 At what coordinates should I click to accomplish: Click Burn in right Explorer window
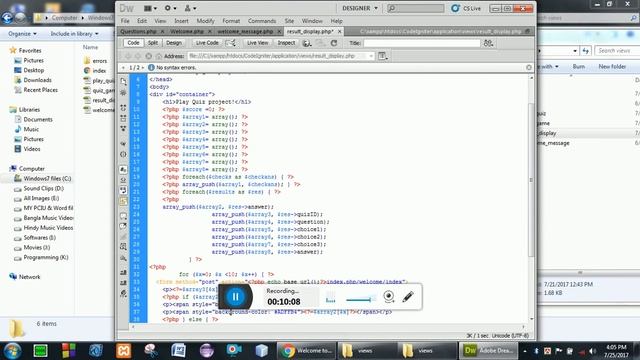pos(578,67)
